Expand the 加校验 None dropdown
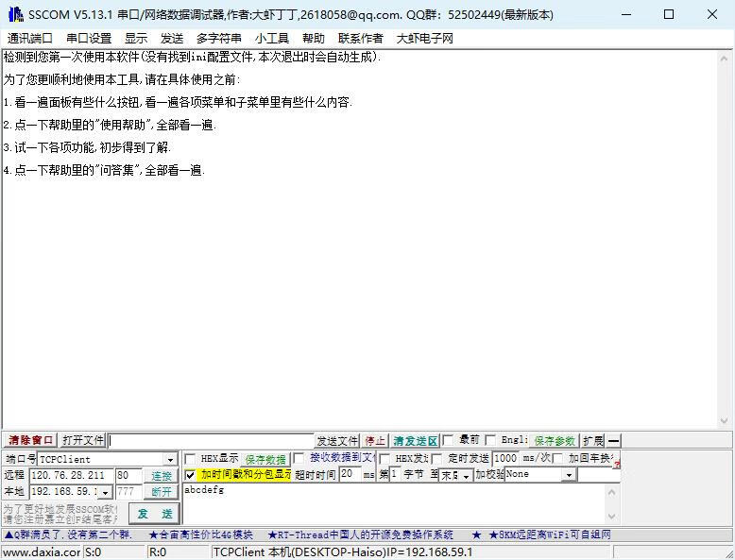Image resolution: width=735 pixels, height=560 pixels. (568, 475)
